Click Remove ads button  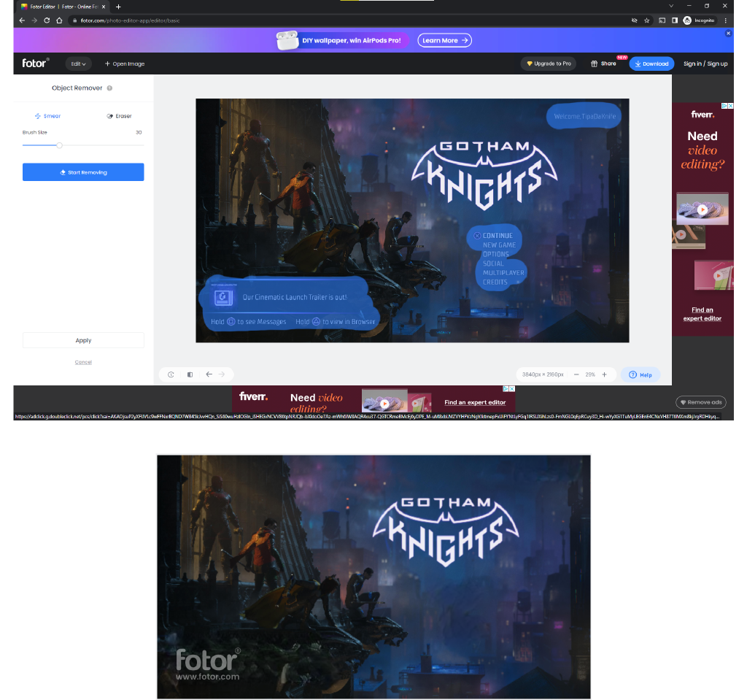pos(701,402)
